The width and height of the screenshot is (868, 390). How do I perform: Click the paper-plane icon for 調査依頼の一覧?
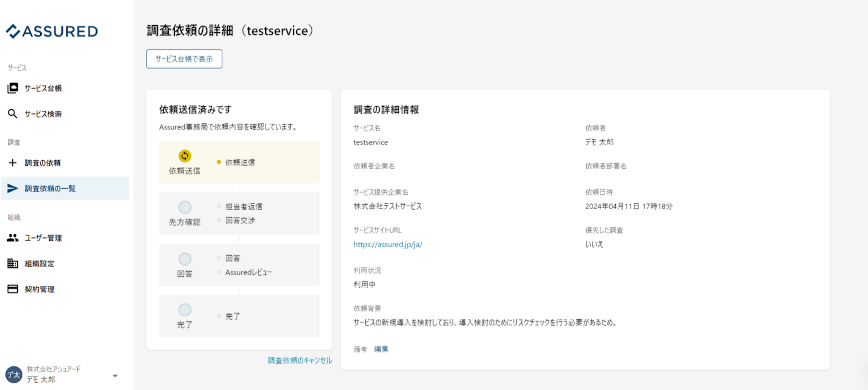(x=12, y=188)
